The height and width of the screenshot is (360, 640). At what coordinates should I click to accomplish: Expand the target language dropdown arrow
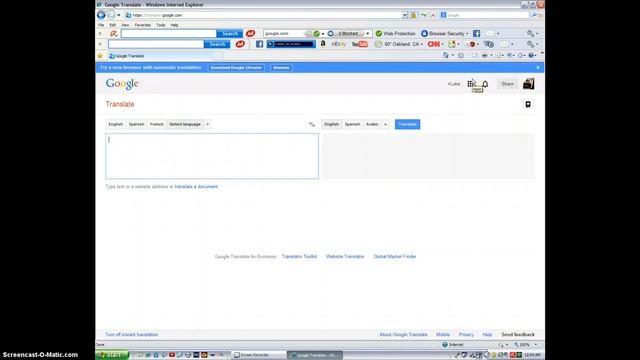385,124
